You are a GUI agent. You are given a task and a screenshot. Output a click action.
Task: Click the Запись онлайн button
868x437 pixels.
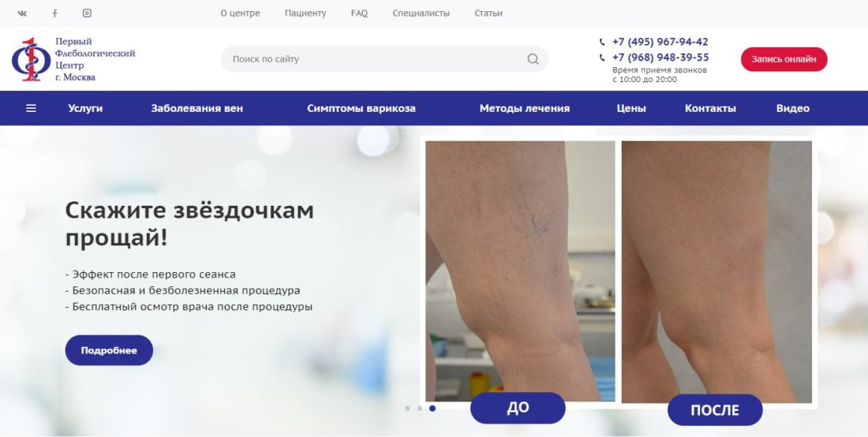pos(784,59)
